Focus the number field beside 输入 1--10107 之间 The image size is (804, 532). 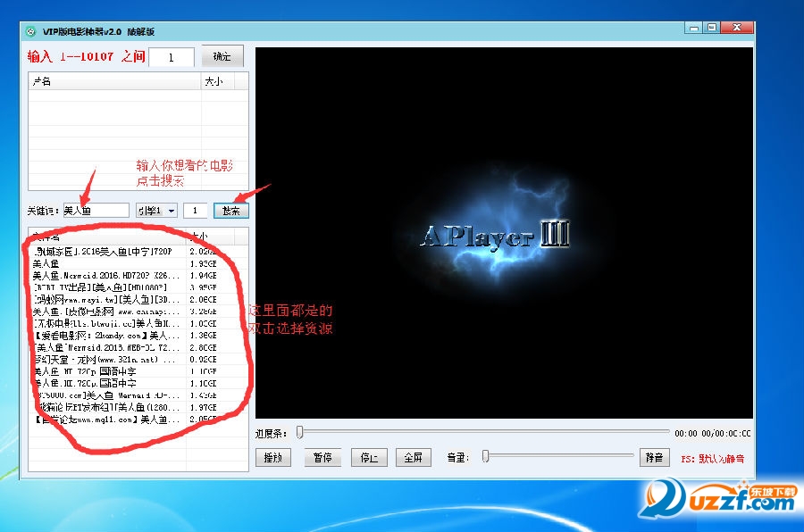click(x=172, y=57)
